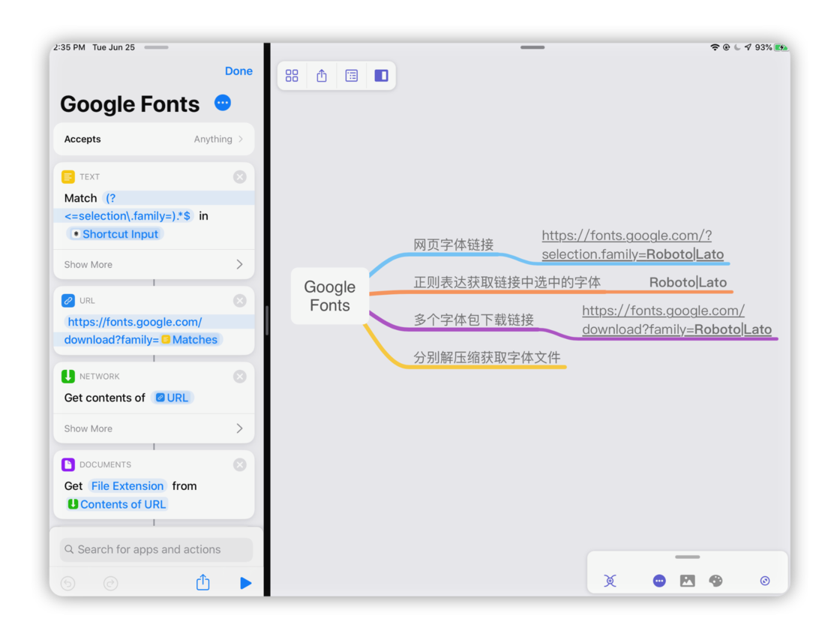Image resolution: width=840 pixels, height=640 pixels.
Task: Open Google Fonts shortcut settings ellipsis
Action: [223, 103]
